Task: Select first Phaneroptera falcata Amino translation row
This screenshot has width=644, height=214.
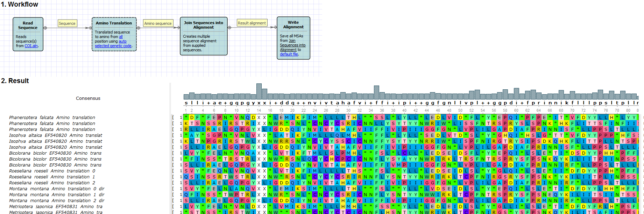Action: point(52,118)
